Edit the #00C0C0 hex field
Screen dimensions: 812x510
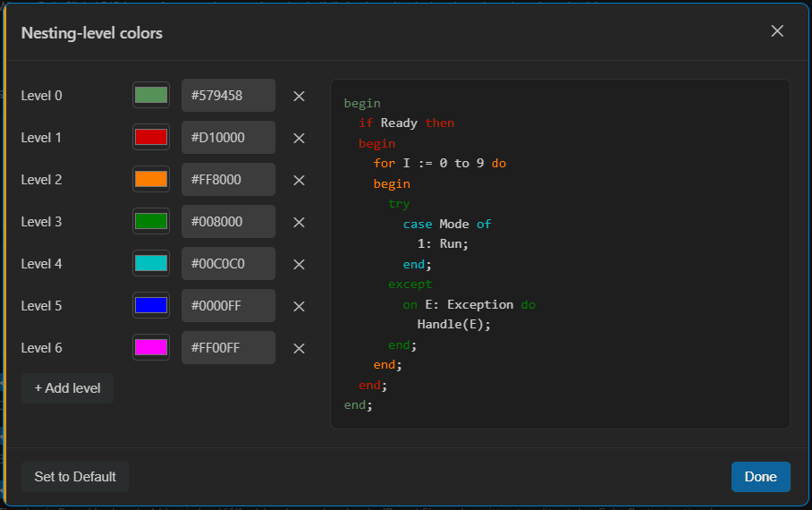[228, 263]
